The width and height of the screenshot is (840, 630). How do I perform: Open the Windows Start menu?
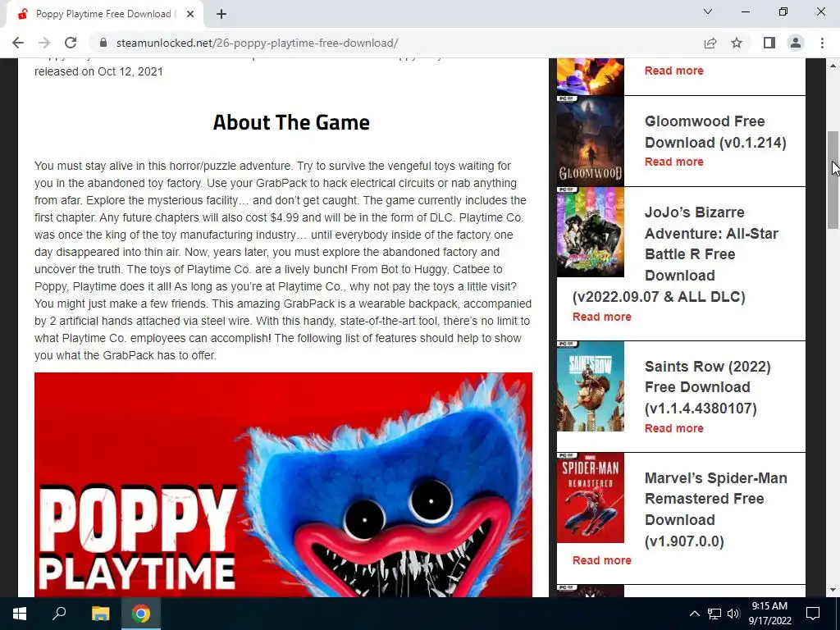pyautogui.click(x=20, y=614)
